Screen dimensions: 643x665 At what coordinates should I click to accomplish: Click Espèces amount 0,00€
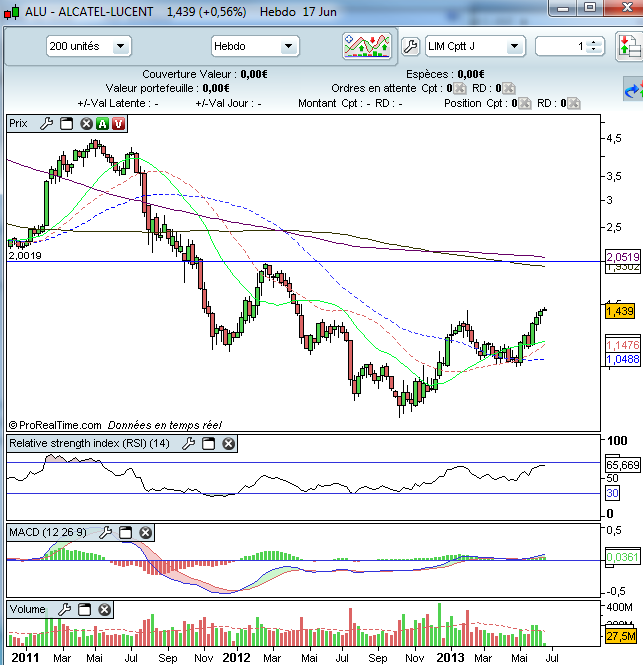point(471,74)
